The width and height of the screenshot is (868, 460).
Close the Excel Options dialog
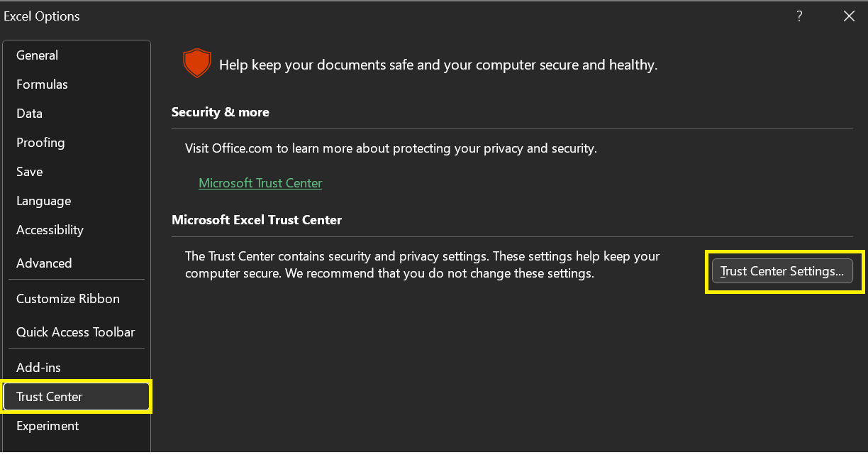[x=849, y=16]
